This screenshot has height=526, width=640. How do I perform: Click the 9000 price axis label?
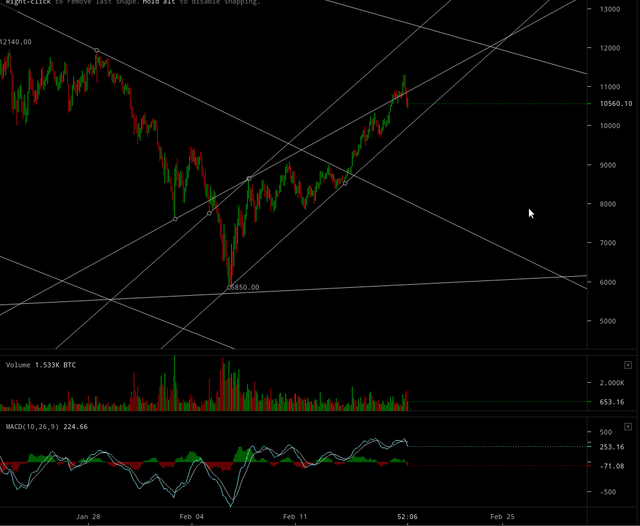pyautogui.click(x=608, y=165)
